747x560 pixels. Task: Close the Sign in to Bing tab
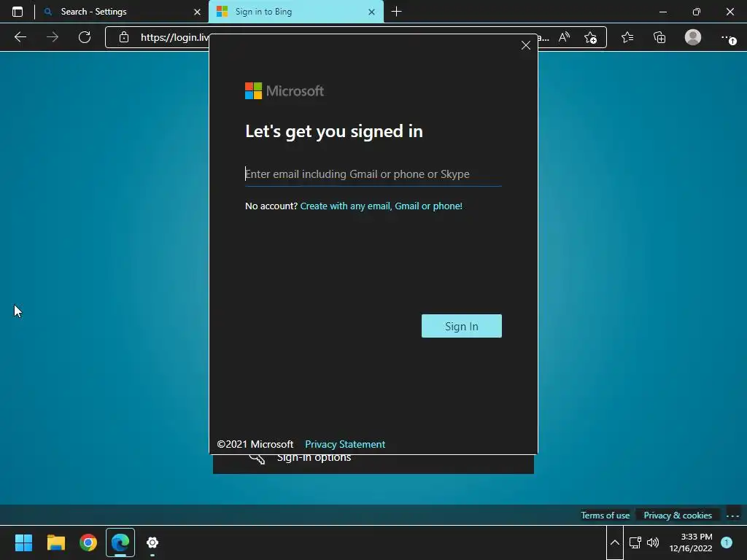click(x=371, y=12)
